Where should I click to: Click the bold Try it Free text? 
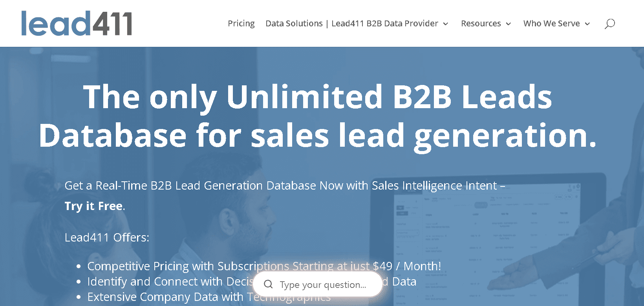[93, 206]
